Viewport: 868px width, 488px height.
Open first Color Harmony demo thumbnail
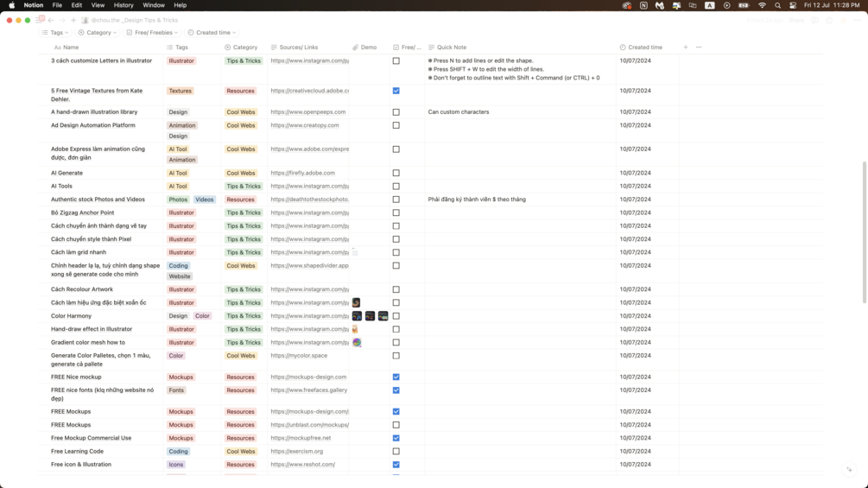357,316
